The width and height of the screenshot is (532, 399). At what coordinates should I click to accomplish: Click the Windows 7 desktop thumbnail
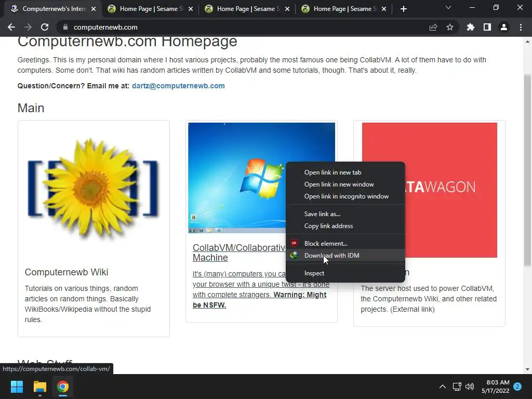click(x=237, y=178)
